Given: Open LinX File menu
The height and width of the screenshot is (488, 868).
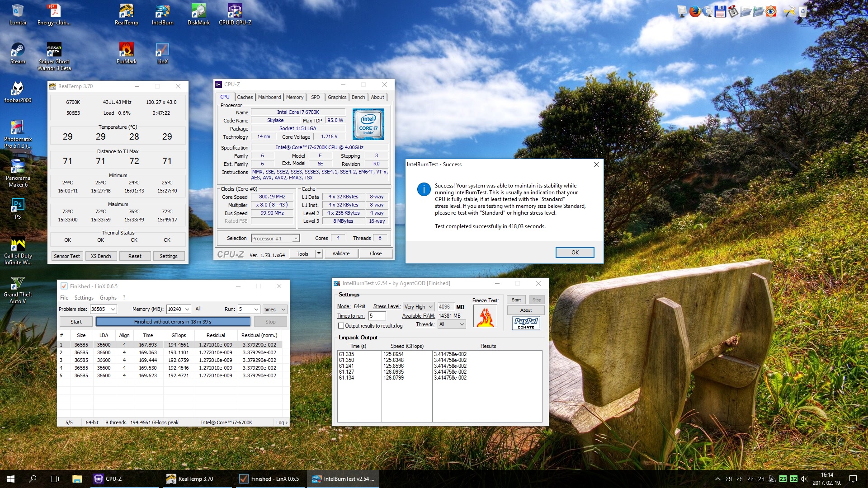Looking at the screenshot, I should coord(64,298).
